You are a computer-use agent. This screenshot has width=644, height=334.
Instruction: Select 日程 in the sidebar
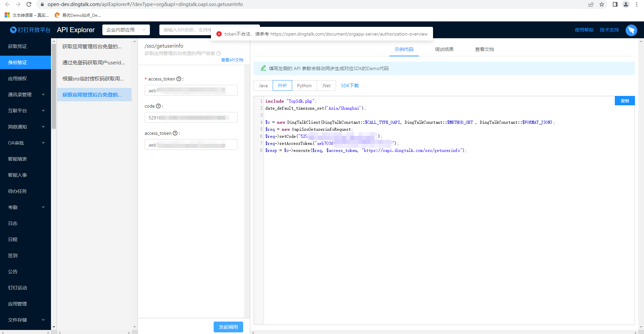(x=25, y=239)
